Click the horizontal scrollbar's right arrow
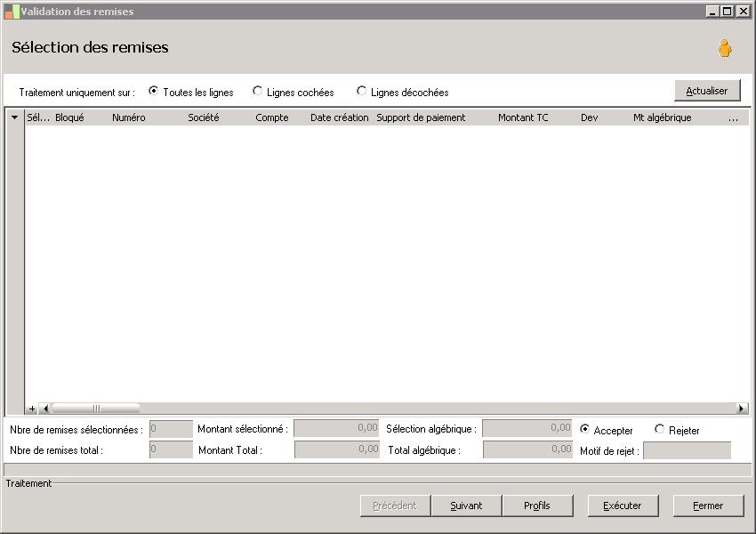756x534 pixels. [x=742, y=409]
